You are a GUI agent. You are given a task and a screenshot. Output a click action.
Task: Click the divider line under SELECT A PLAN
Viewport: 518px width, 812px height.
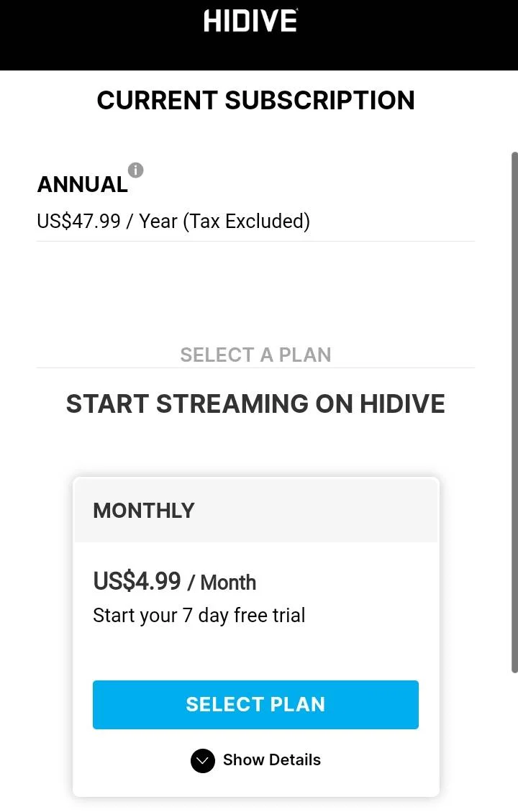click(255, 368)
